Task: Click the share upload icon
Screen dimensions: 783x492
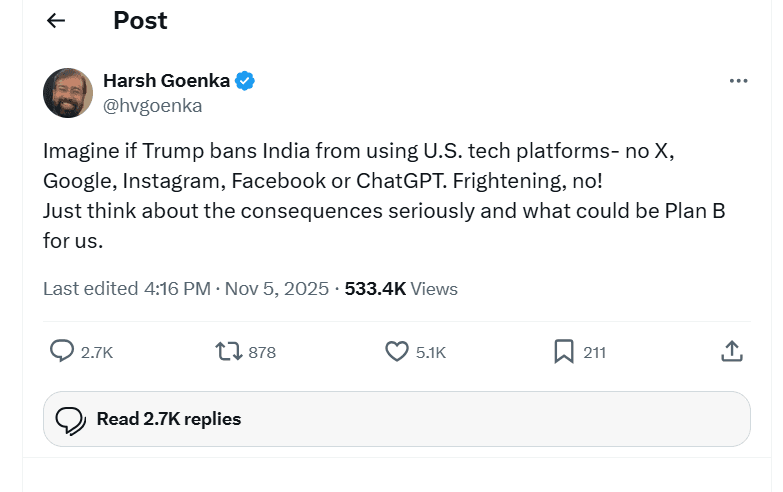Action: click(x=731, y=351)
